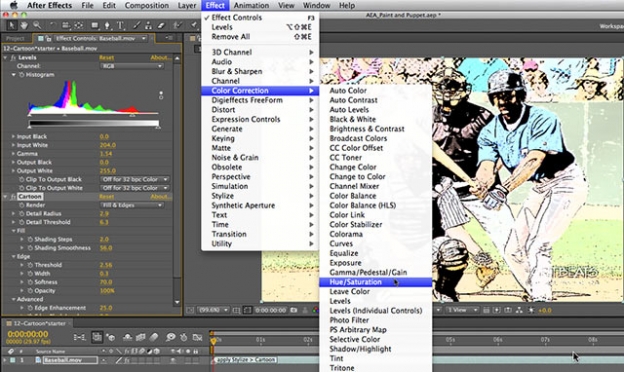Viewport: 624px width, 372px height.
Task: Choose Hue/Saturation from Color Correction submenu
Action: (375, 282)
